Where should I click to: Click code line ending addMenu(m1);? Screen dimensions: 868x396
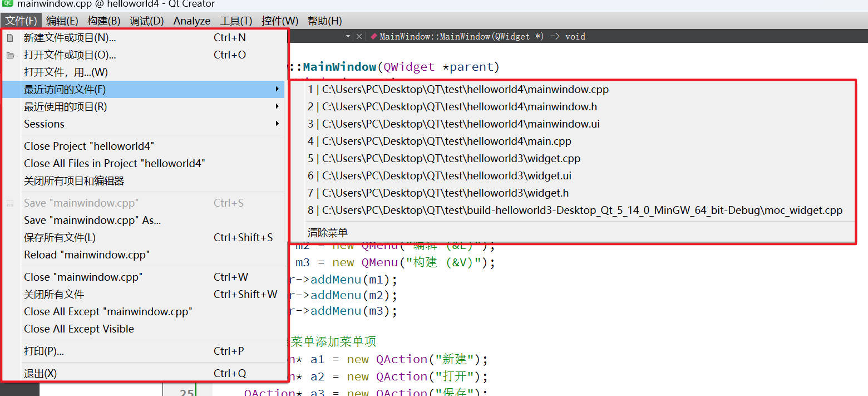click(x=342, y=280)
